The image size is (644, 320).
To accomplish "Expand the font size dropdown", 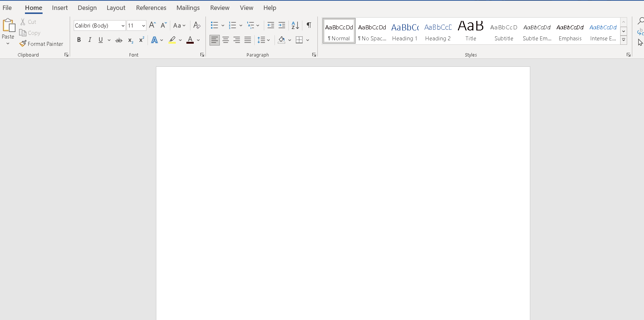I will click(x=143, y=26).
